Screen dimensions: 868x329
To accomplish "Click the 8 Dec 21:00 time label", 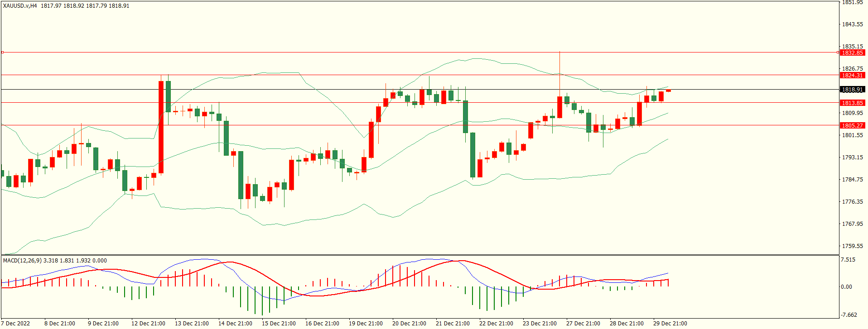I will (60, 324).
